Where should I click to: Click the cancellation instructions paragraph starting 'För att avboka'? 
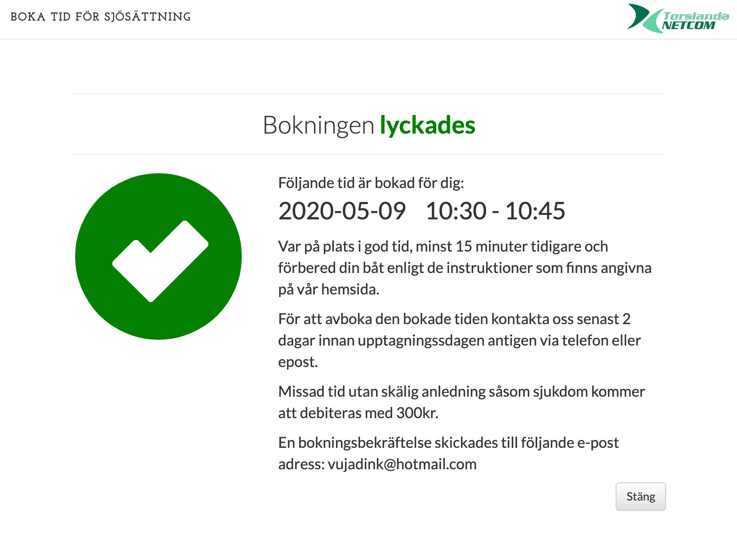[460, 340]
